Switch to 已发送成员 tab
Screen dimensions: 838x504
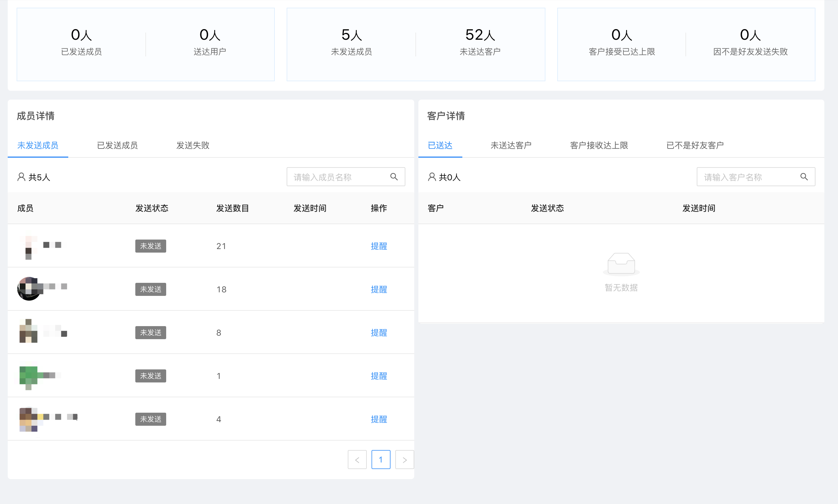pos(117,145)
